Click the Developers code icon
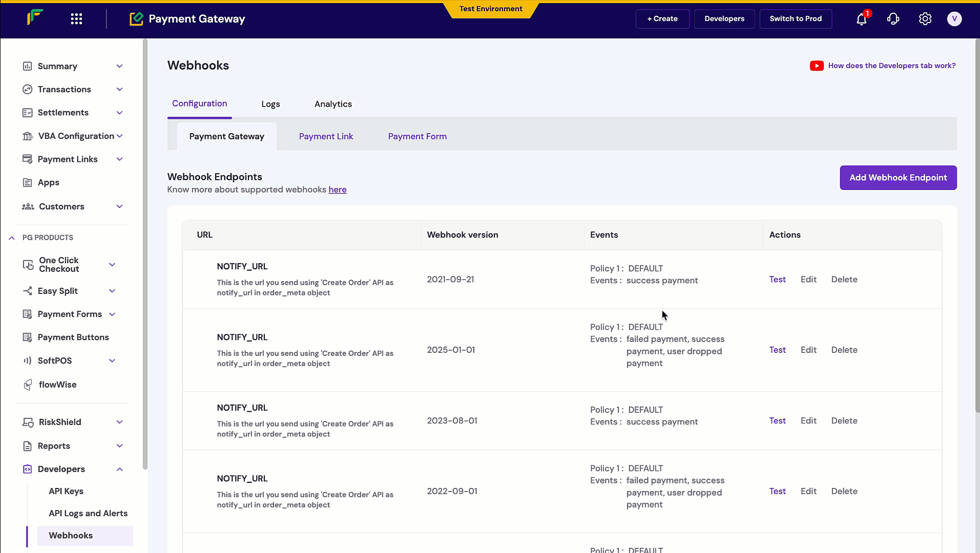Image resolution: width=980 pixels, height=553 pixels. (27, 469)
